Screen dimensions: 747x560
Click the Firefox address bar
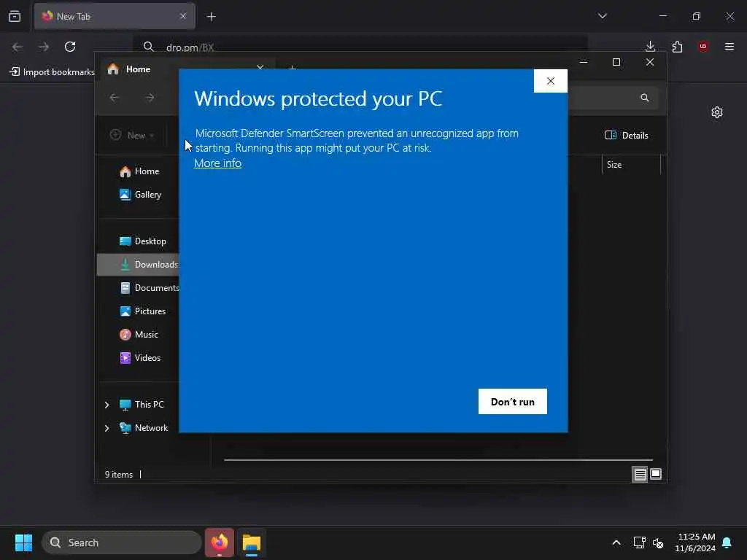pos(360,47)
